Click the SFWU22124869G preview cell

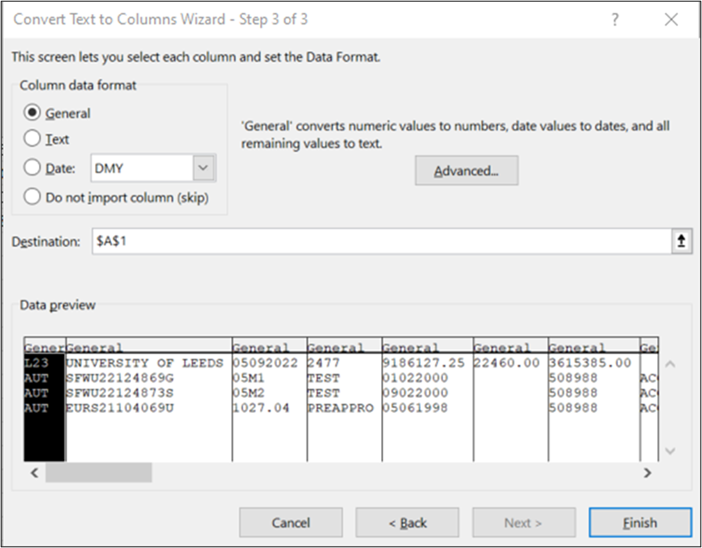tap(120, 378)
